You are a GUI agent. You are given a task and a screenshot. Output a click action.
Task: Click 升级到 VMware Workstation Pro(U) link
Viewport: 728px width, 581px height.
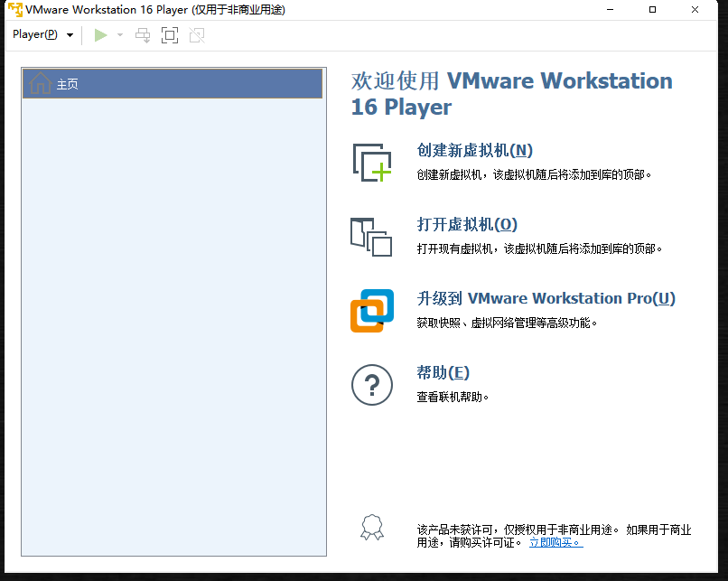[x=546, y=298]
